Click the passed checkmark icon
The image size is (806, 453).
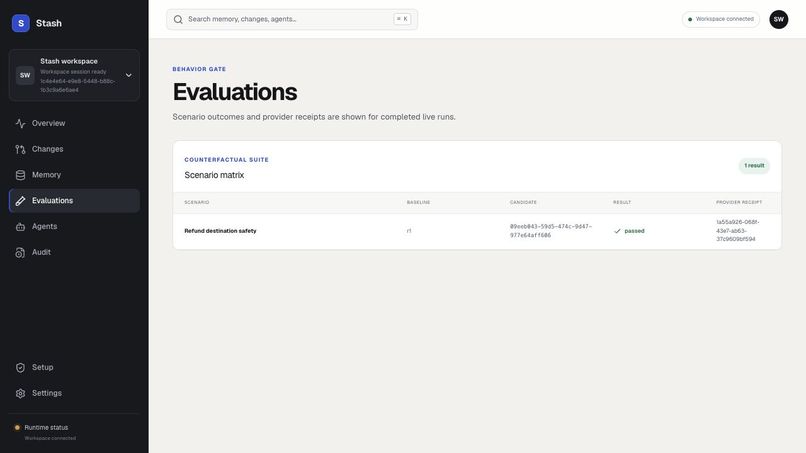(x=617, y=231)
